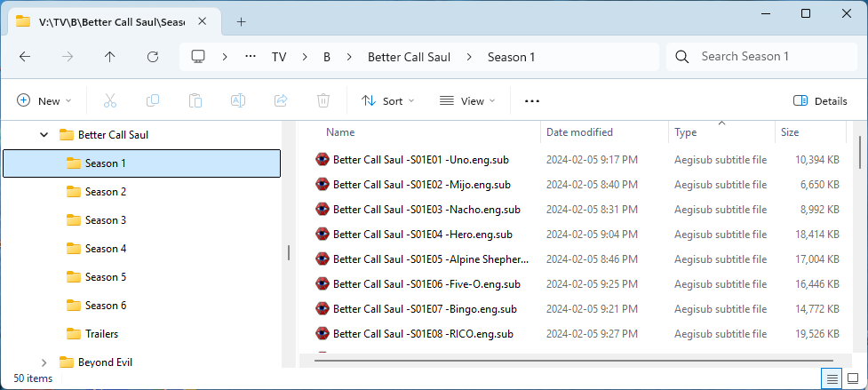Click the 50 items status bar text
The image size is (868, 390).
pos(33,379)
